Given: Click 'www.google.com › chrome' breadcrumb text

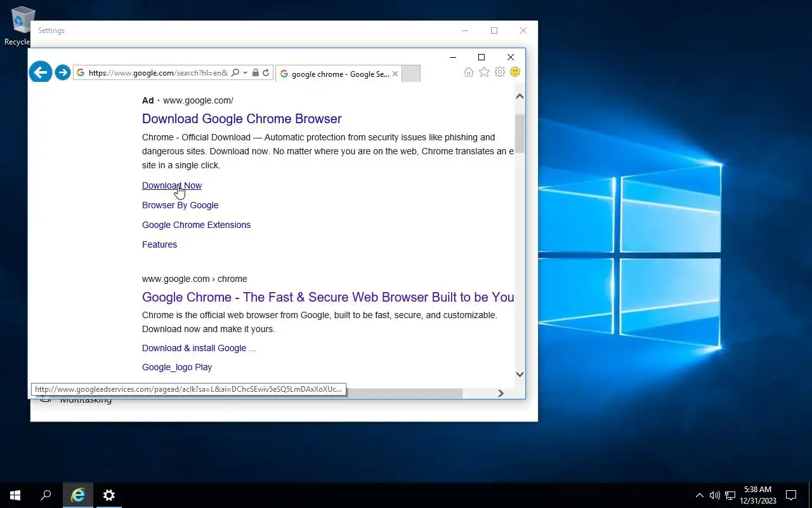Looking at the screenshot, I should [194, 279].
